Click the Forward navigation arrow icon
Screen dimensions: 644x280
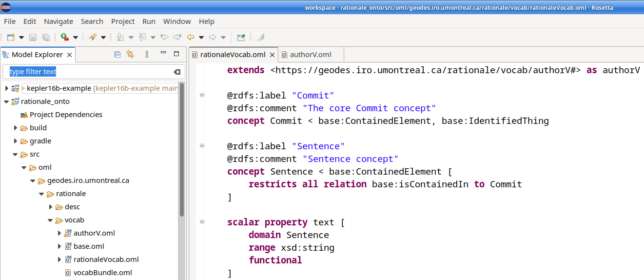213,37
